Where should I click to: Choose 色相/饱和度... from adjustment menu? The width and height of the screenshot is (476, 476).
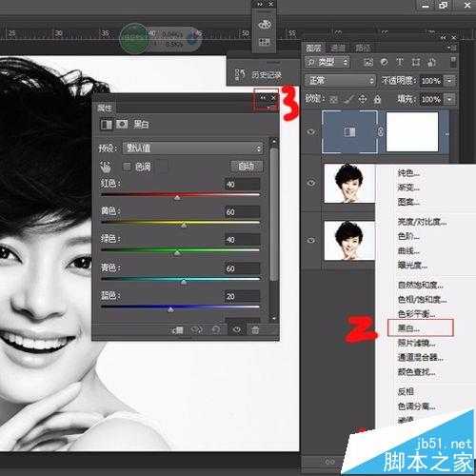tap(422, 300)
